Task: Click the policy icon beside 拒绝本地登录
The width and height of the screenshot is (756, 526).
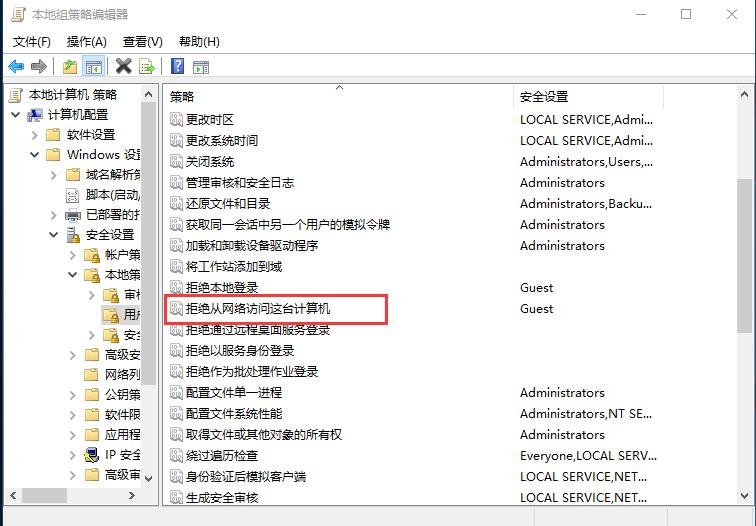Action: pyautogui.click(x=176, y=287)
